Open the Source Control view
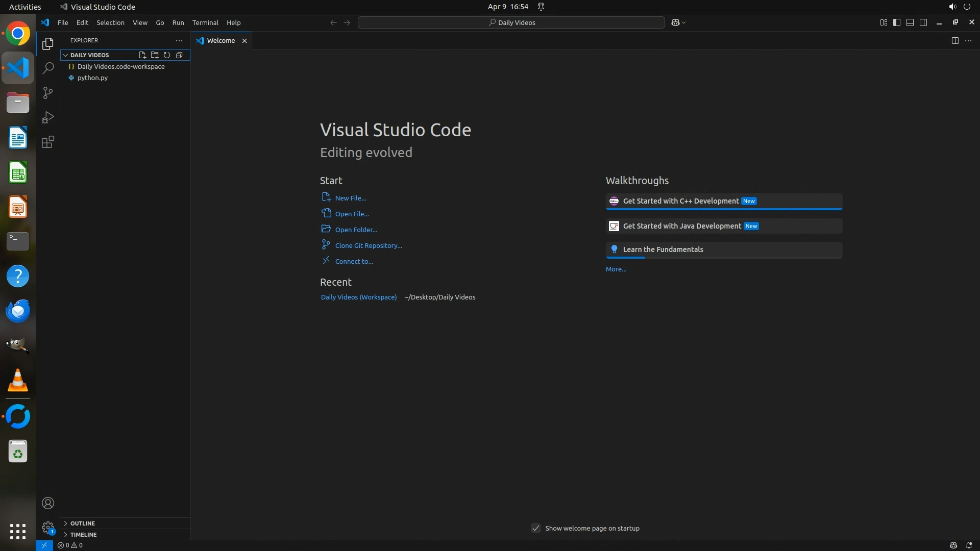 point(48,93)
